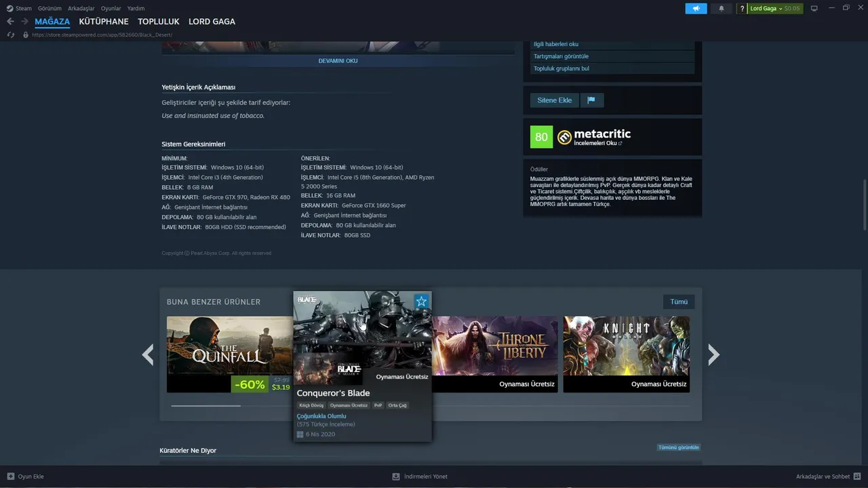Click the Orta Çağ tag
Screen dimensions: 868x488
click(397, 405)
